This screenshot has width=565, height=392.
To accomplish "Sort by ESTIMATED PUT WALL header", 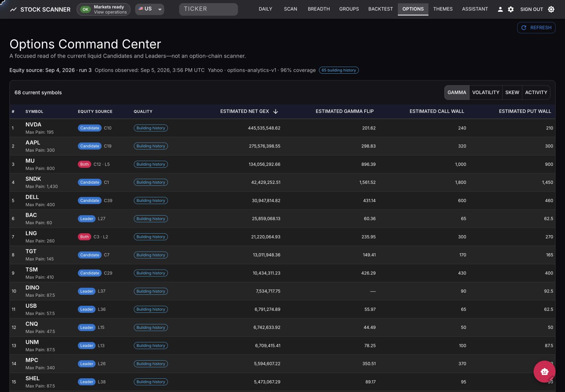I will tap(525, 111).
